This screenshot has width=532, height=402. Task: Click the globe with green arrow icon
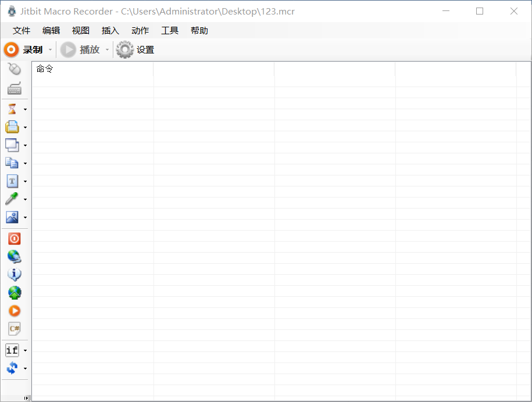click(15, 293)
